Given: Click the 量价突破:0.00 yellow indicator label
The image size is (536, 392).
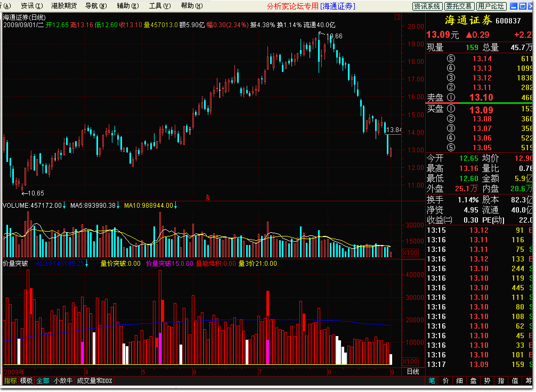Looking at the screenshot, I should [120, 264].
